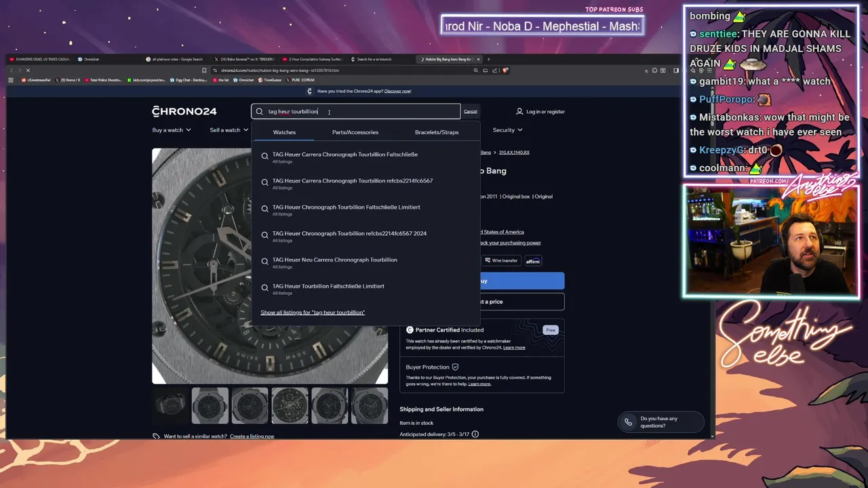The image size is (868, 488).
Task: Open the PURE COPIUM bookmark
Action: point(300,80)
